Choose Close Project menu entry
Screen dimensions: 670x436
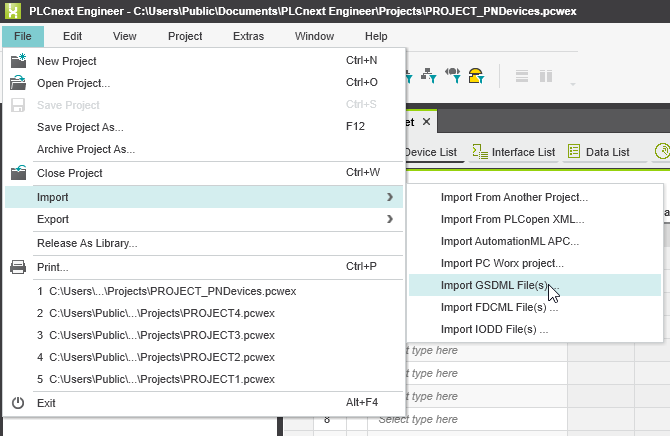[x=204, y=173]
